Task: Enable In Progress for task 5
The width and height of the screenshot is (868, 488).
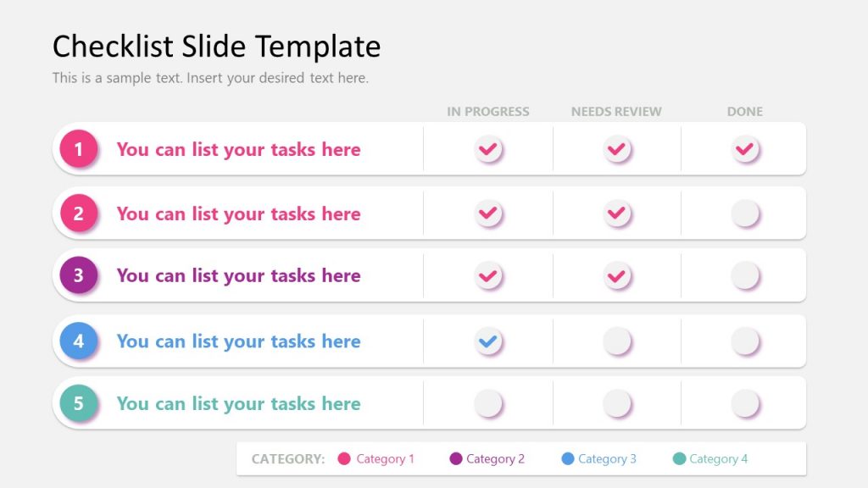Action: click(x=487, y=403)
